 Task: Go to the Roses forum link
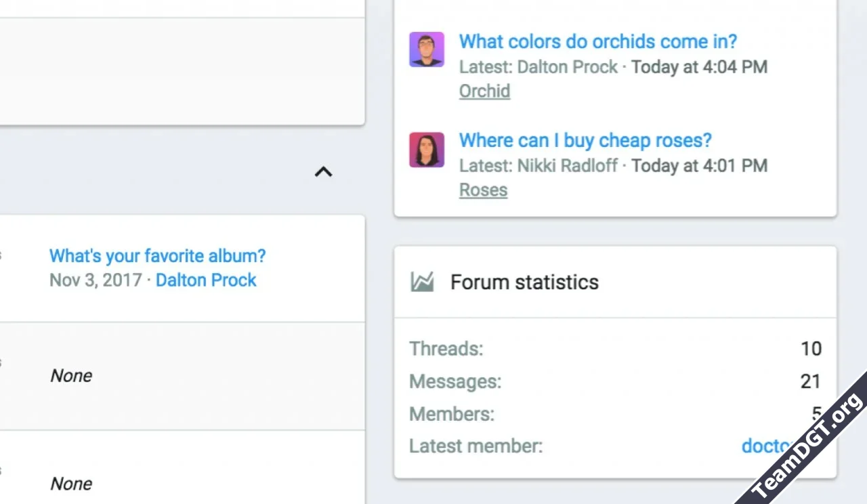(483, 190)
